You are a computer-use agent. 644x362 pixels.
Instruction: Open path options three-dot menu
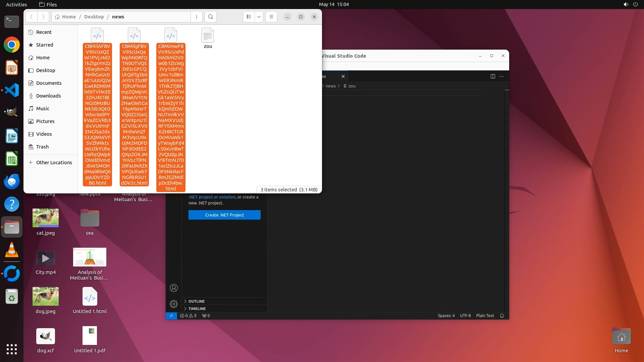(x=197, y=17)
